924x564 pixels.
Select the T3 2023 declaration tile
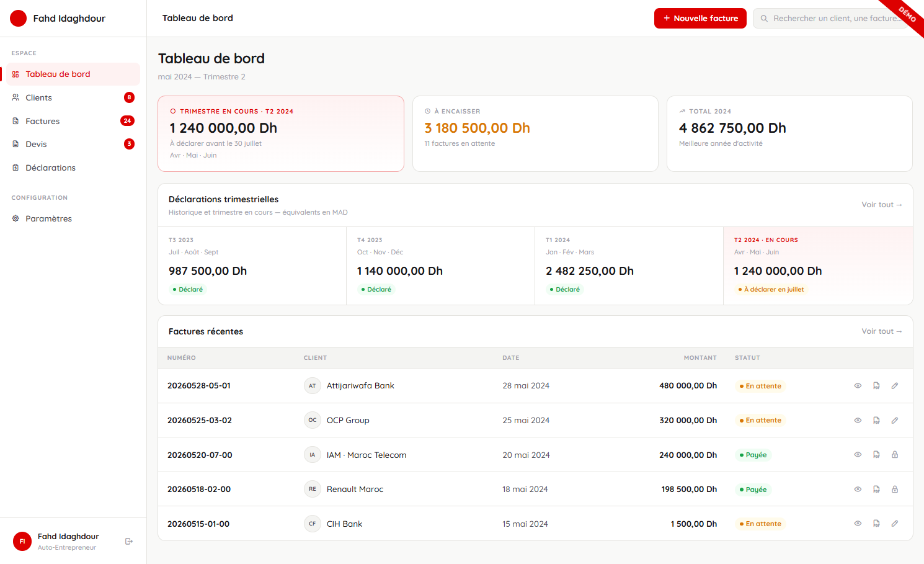[x=252, y=266]
